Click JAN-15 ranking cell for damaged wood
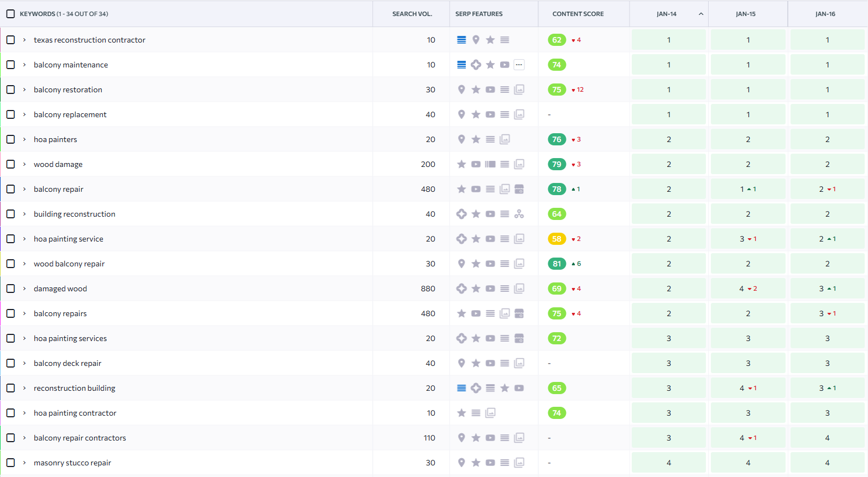Viewport: 868px width, 477px height. 748,289
